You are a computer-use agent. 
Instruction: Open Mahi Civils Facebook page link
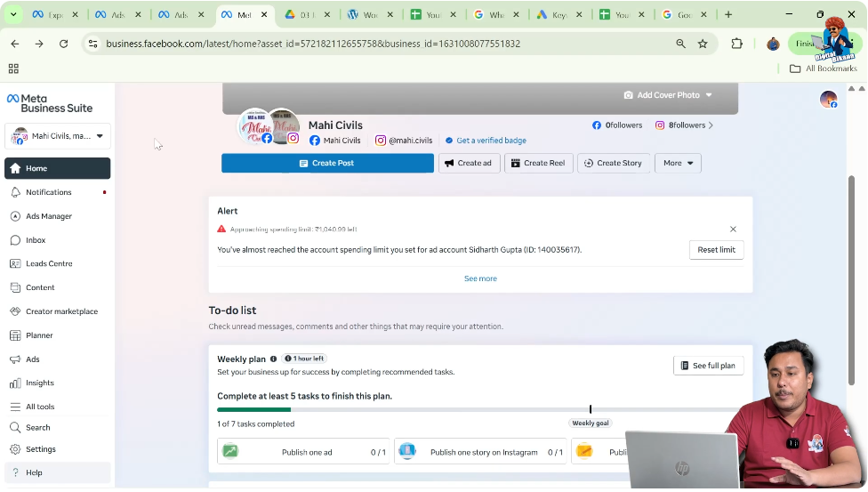point(335,141)
